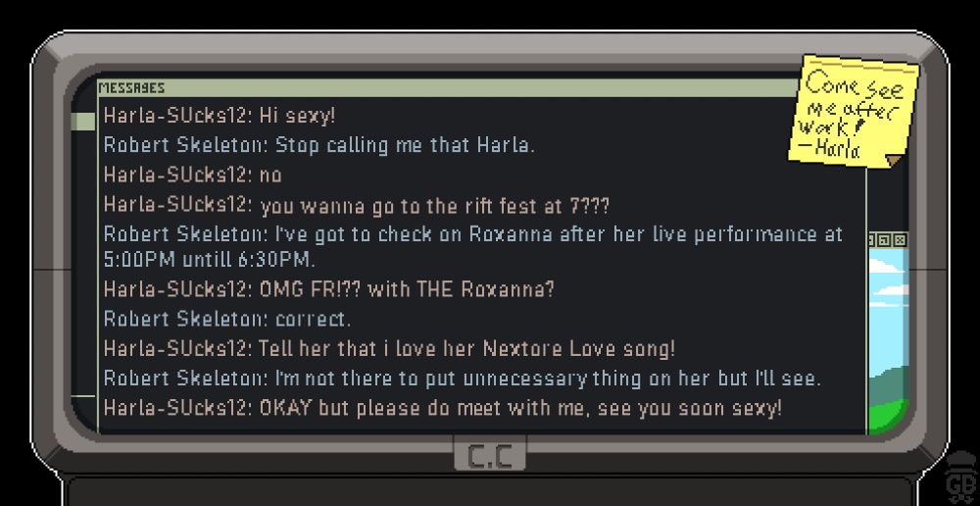Click the message about Roxanna's live performance
This screenshot has width=980, height=506.
(473, 246)
